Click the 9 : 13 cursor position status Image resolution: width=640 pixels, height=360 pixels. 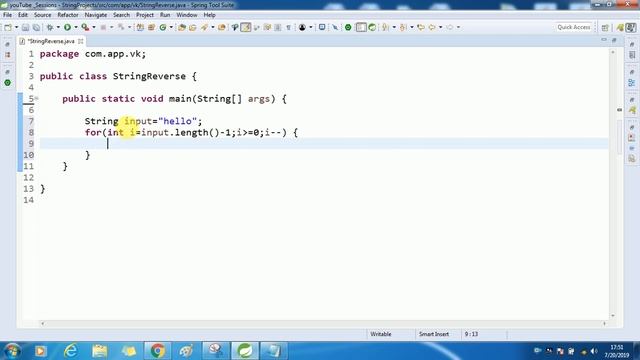[471, 334]
